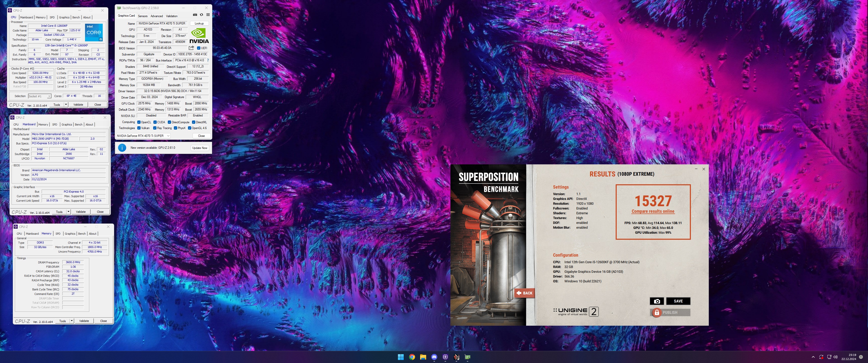The image size is (868, 363).
Task: Switch to the Advanced tab in GPU-Z
Action: (157, 16)
